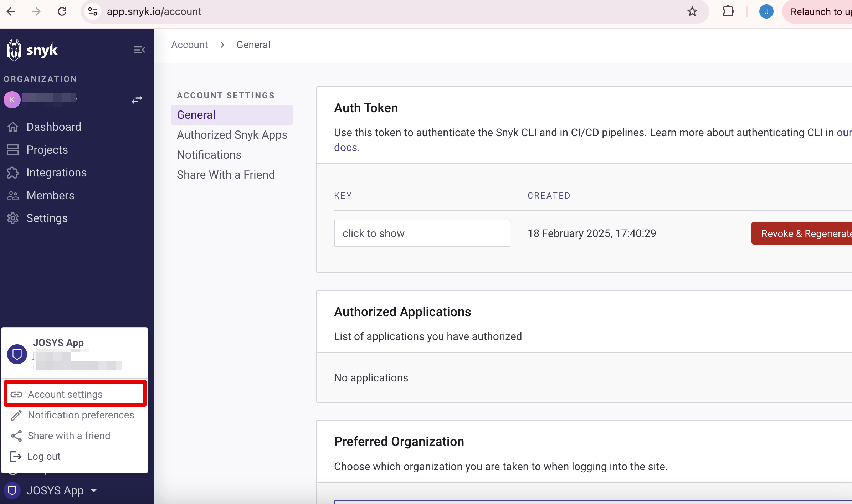Choose Notification preferences from popup

pos(81,415)
